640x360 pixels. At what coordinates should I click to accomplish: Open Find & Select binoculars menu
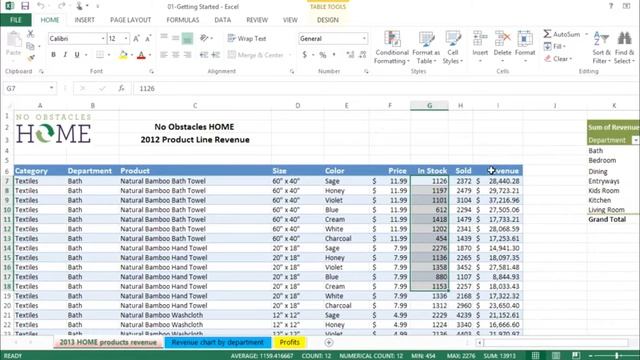pos(624,48)
